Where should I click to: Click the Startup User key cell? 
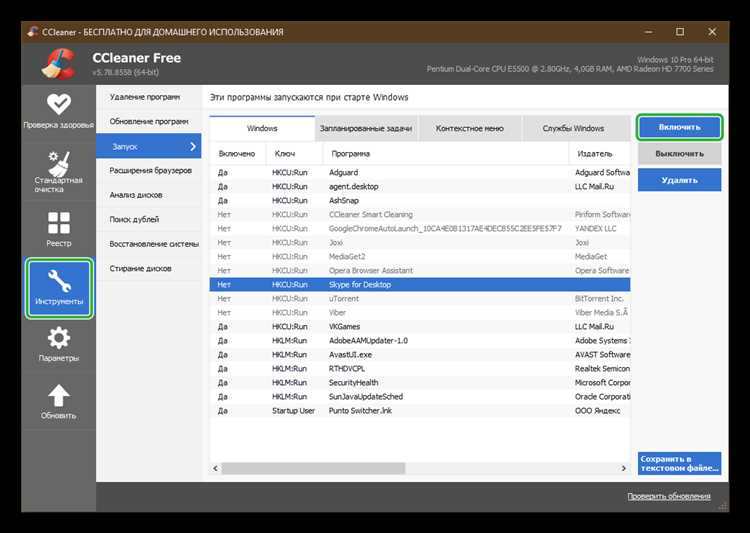pos(293,411)
